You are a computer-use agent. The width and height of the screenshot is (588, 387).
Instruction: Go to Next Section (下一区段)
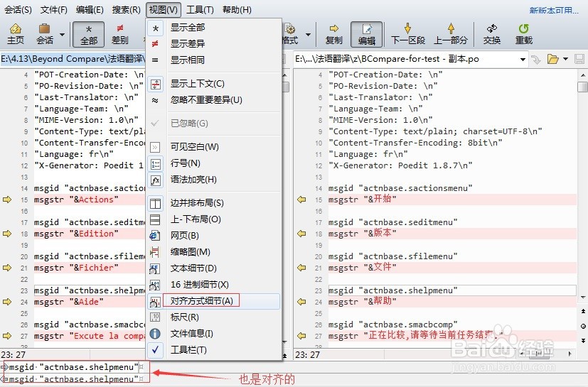point(408,34)
